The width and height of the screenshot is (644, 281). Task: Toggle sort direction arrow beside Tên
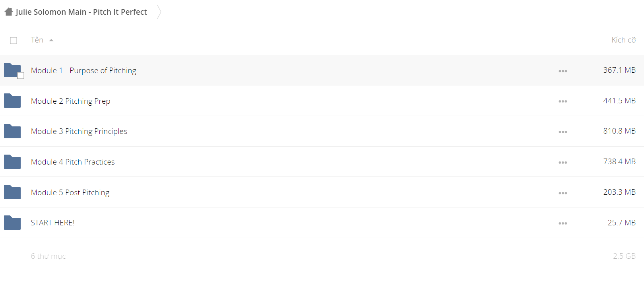51,40
